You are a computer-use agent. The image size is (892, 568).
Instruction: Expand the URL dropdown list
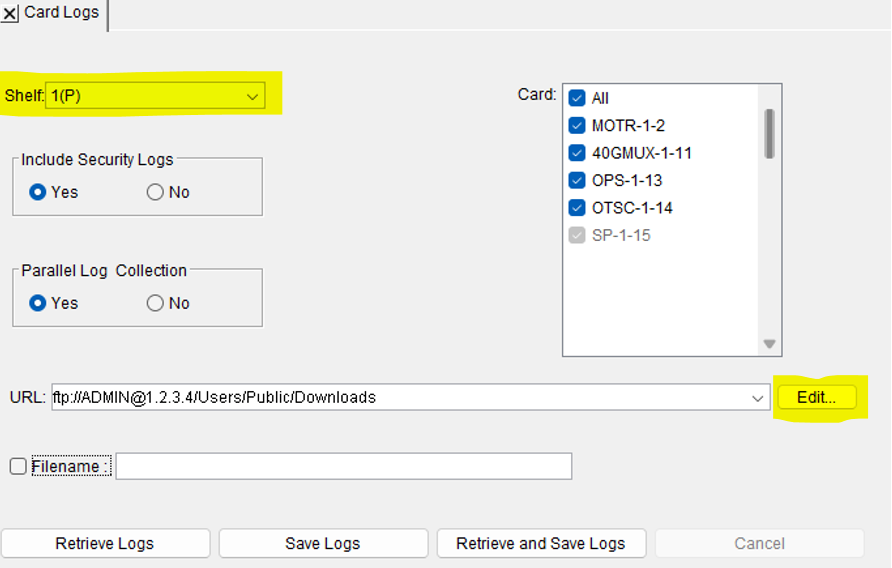tap(757, 398)
